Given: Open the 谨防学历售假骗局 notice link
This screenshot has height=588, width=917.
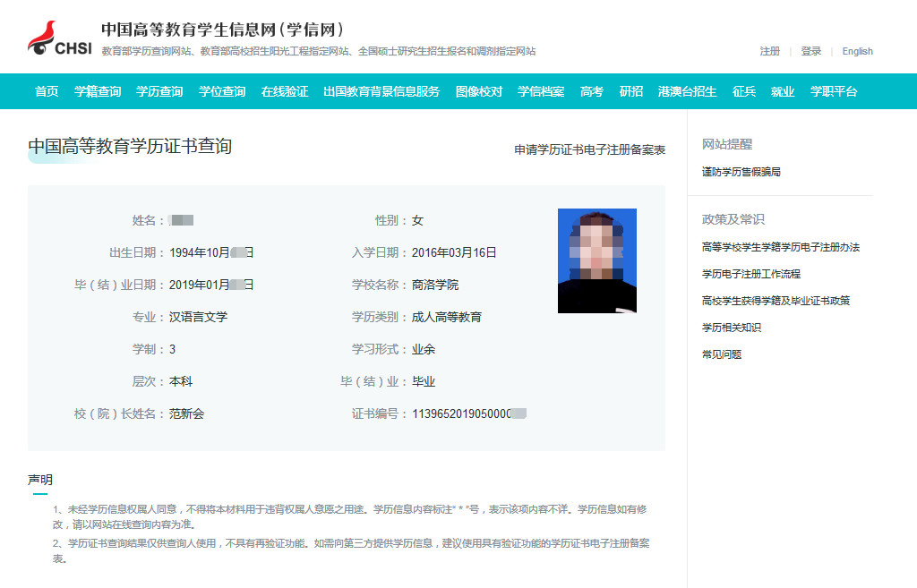Looking at the screenshot, I should [741, 172].
